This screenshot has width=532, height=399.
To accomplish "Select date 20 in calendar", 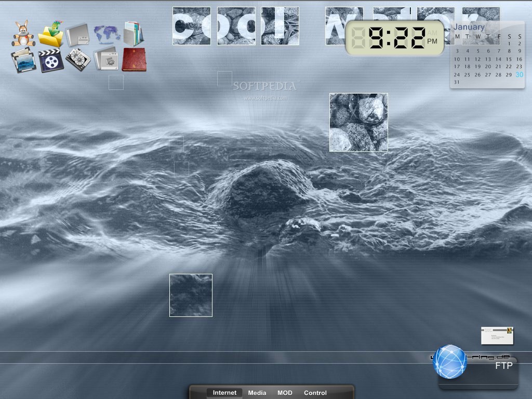I will [488, 66].
